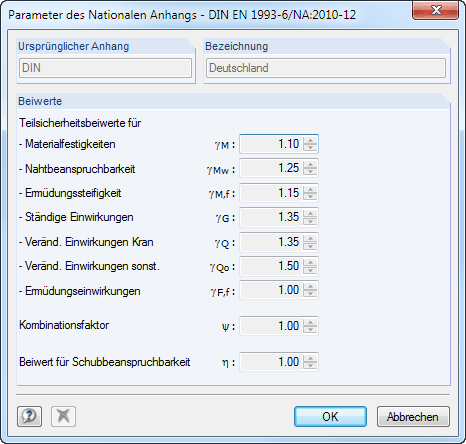Screen dimensions: 466x444
Task: Increase γM,f Ermüdungssteifigkeit value with up arrow
Action: pyautogui.click(x=310, y=189)
